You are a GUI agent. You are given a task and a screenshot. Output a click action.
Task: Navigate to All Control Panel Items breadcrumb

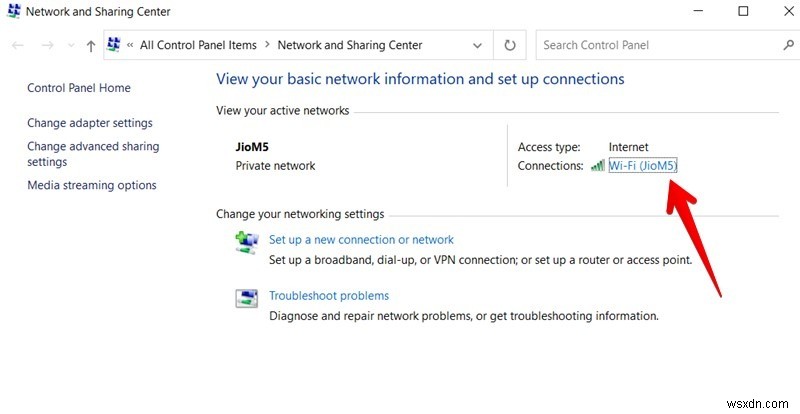pyautogui.click(x=198, y=45)
